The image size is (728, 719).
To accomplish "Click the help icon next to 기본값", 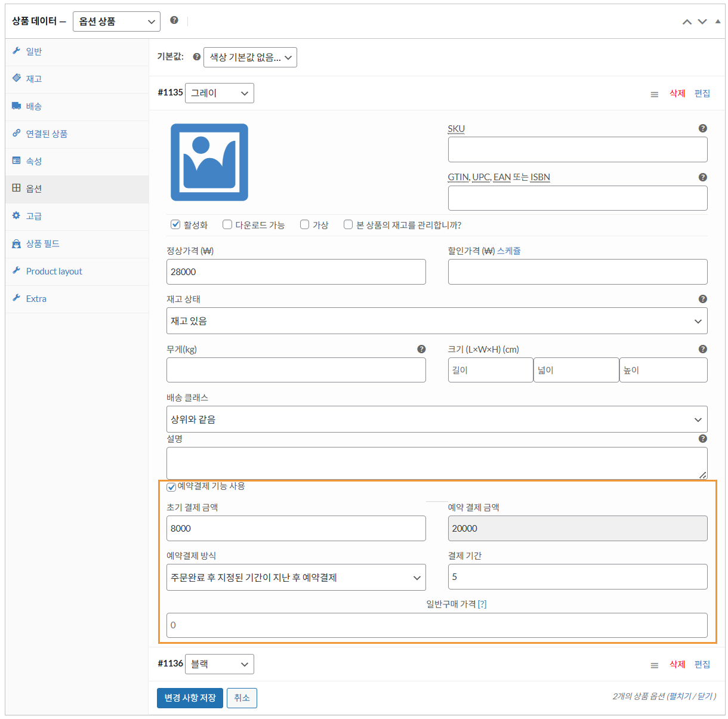I will tap(196, 57).
